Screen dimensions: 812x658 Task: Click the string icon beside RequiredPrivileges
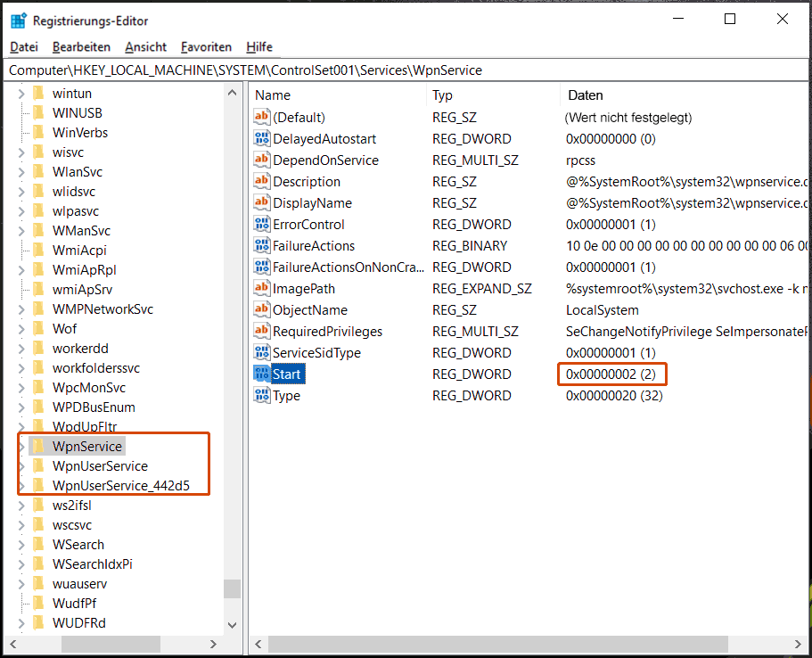point(261,331)
